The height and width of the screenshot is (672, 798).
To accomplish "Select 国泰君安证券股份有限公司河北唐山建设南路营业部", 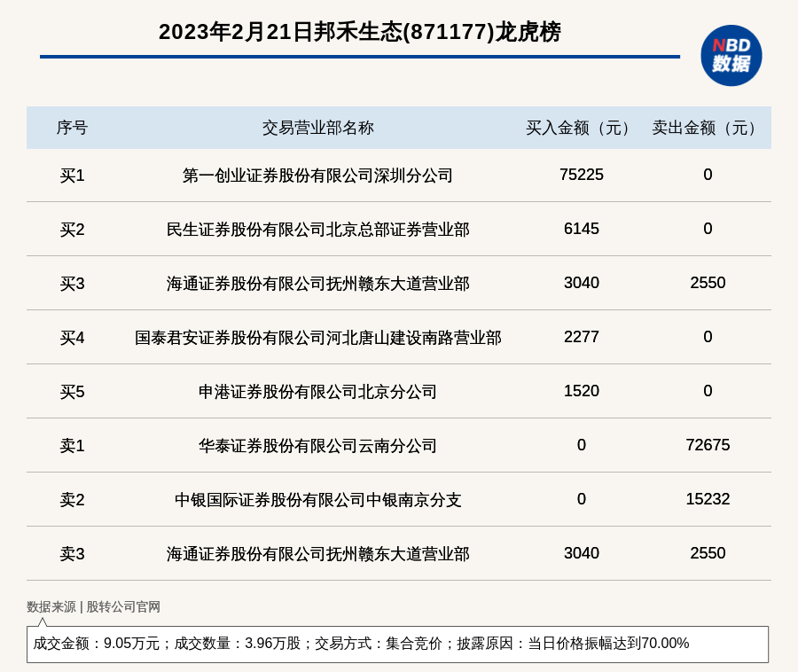I will click(x=318, y=338).
